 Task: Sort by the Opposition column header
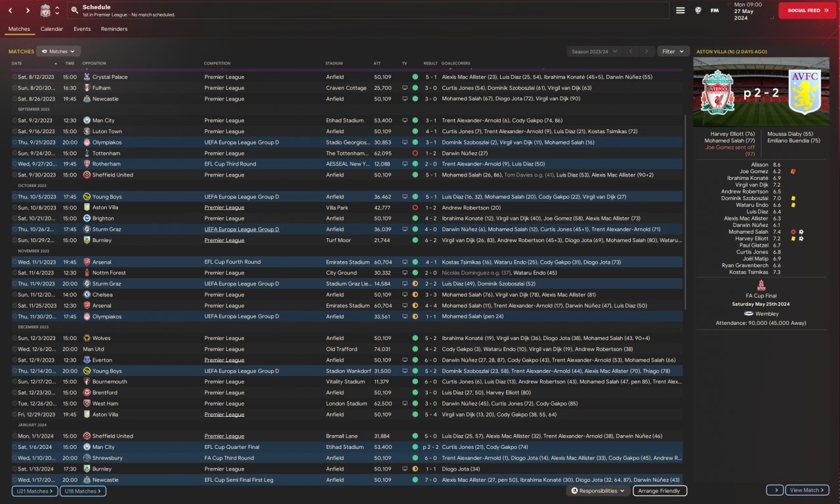tap(94, 64)
